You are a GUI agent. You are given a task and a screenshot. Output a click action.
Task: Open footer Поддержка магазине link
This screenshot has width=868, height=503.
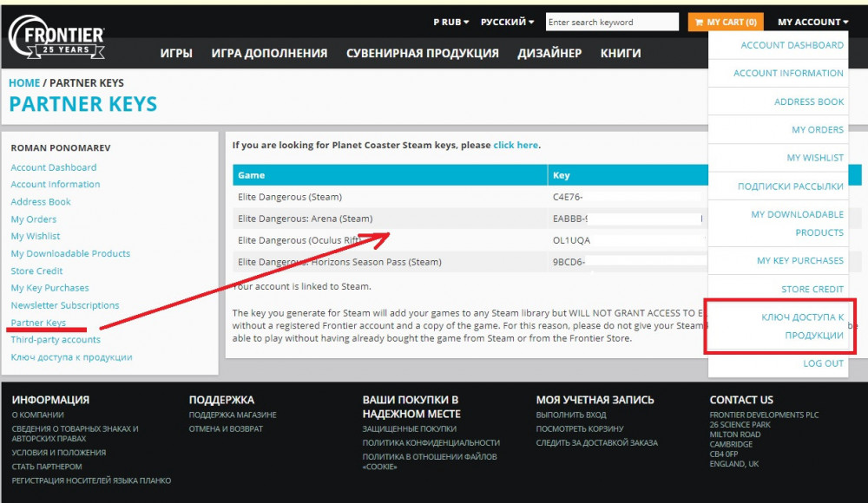233,415
